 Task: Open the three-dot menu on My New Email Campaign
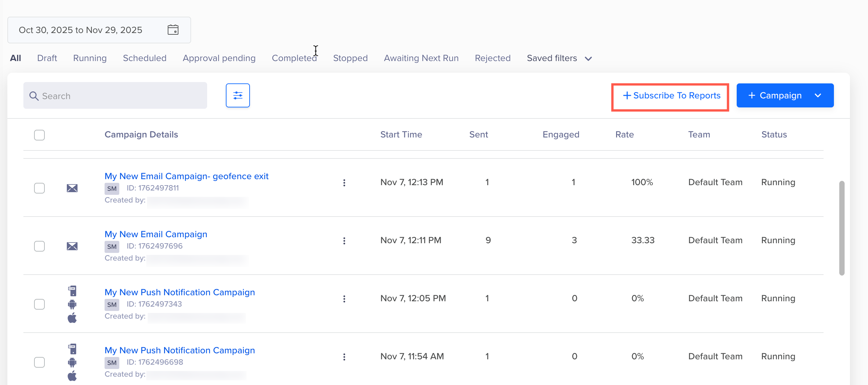(x=344, y=241)
